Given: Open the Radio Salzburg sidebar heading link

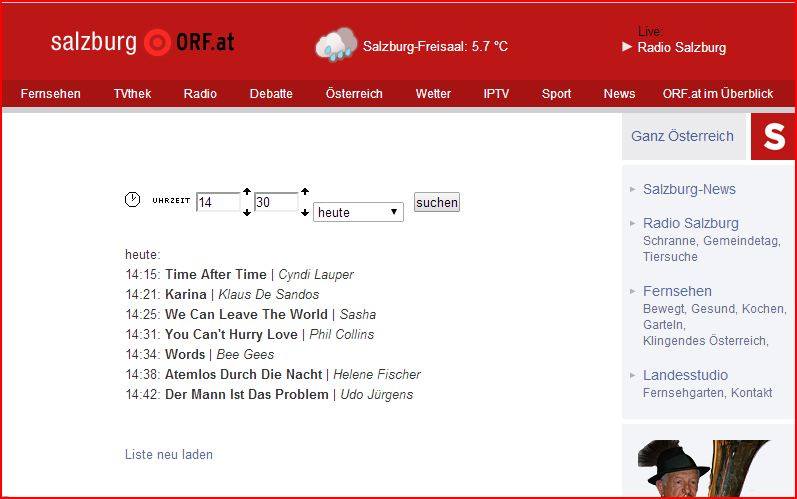Looking at the screenshot, I should [691, 223].
